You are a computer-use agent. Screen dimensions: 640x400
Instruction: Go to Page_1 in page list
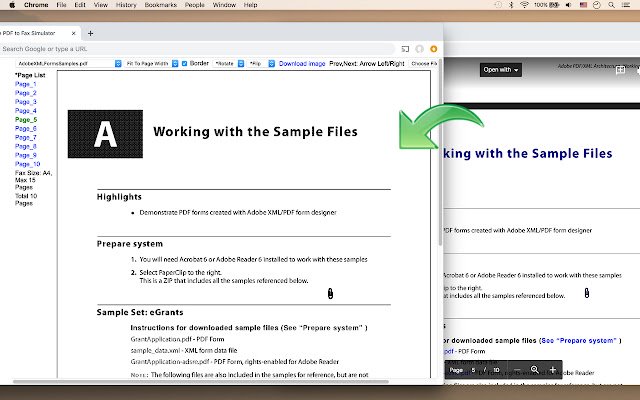coord(26,84)
